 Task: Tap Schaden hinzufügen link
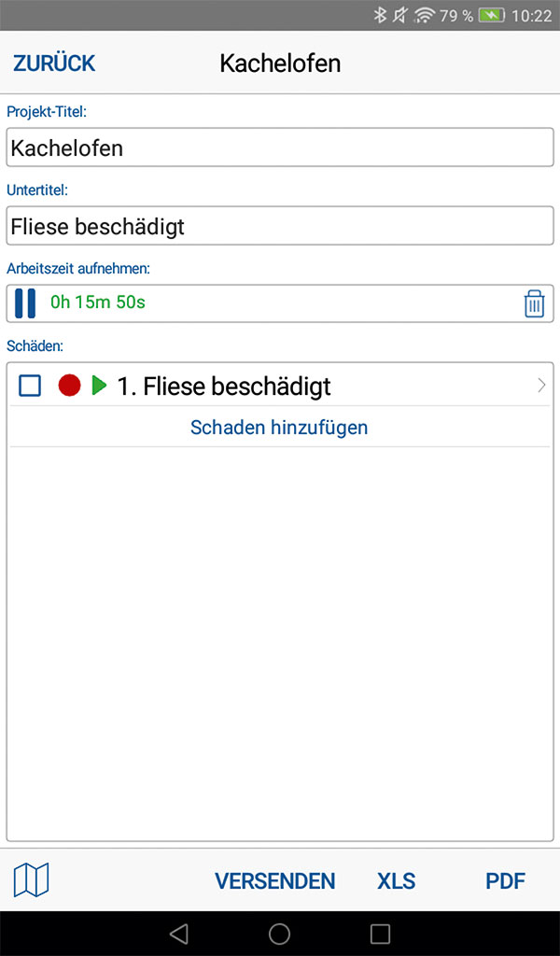(279, 428)
